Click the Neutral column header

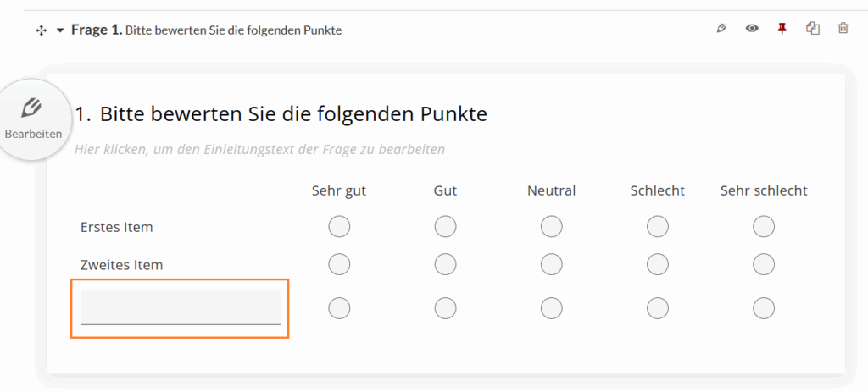pos(551,190)
